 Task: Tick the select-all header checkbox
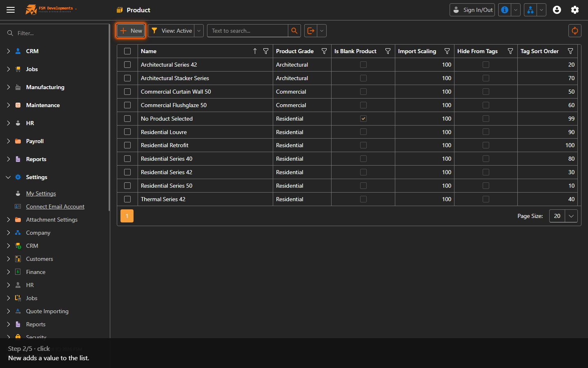[127, 51]
